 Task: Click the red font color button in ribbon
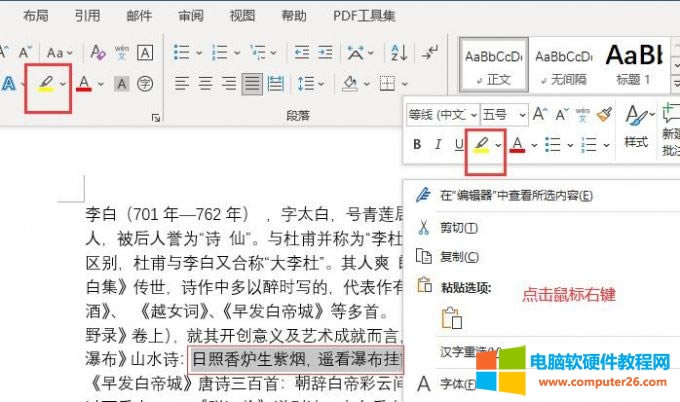tap(85, 83)
